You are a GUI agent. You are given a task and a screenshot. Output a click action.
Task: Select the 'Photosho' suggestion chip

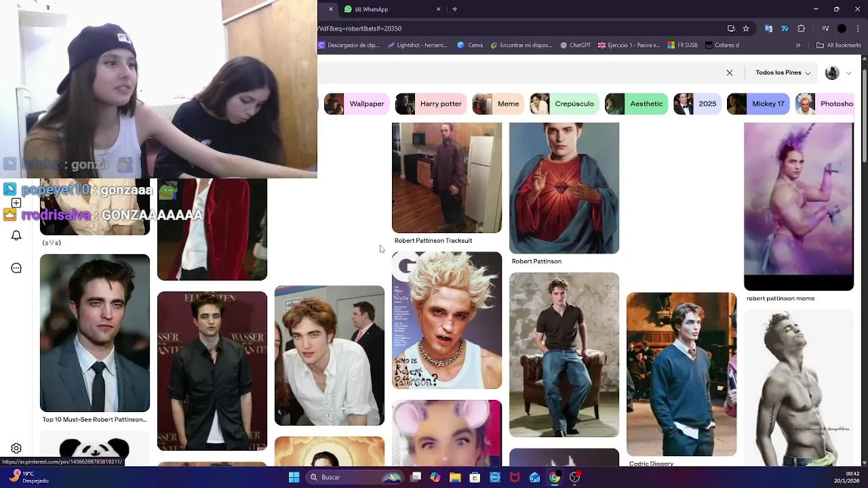[x=825, y=104]
